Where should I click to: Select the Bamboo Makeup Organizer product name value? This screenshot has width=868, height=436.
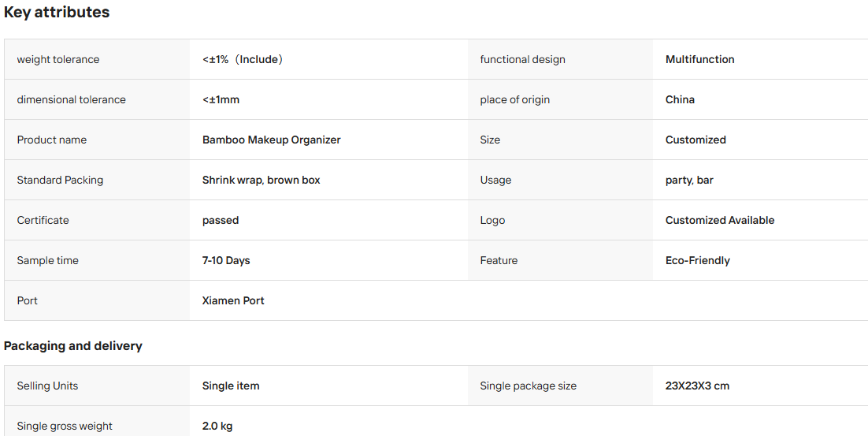point(271,140)
